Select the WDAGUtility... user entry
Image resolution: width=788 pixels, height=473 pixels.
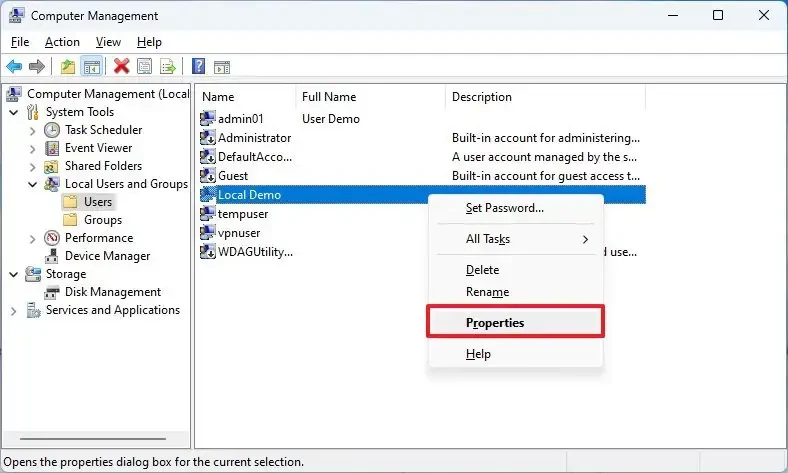(255, 252)
